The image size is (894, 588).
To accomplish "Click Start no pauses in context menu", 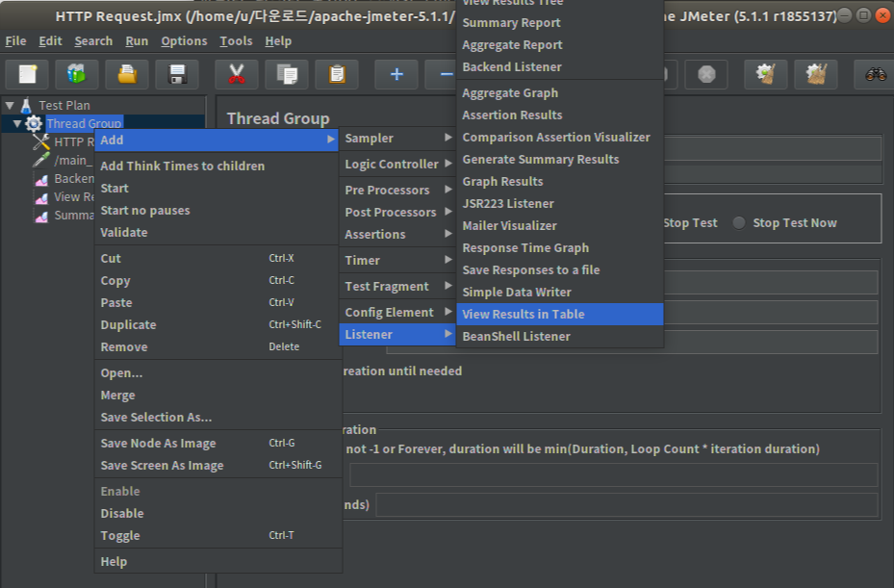I will [x=217, y=211].
